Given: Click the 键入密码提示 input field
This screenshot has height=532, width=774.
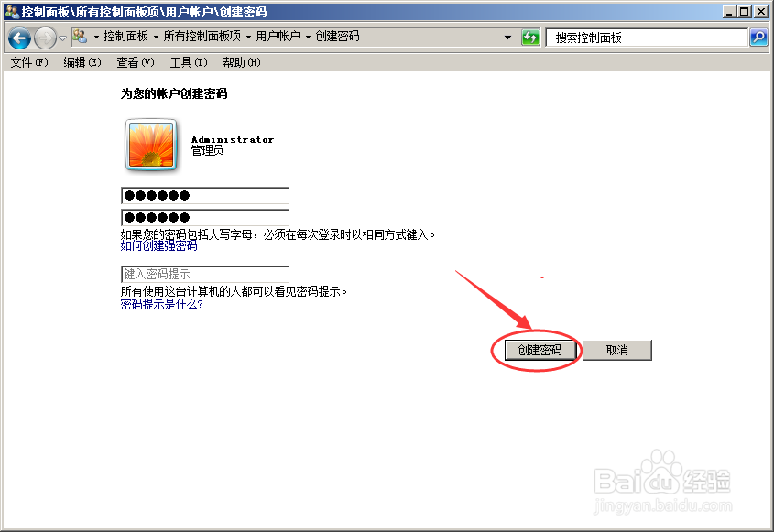Looking at the screenshot, I should pos(204,274).
